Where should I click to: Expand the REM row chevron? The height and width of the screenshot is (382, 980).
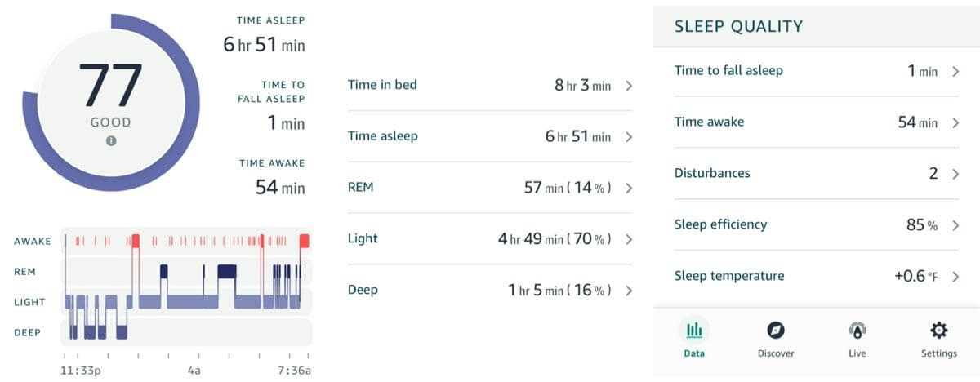point(629,188)
